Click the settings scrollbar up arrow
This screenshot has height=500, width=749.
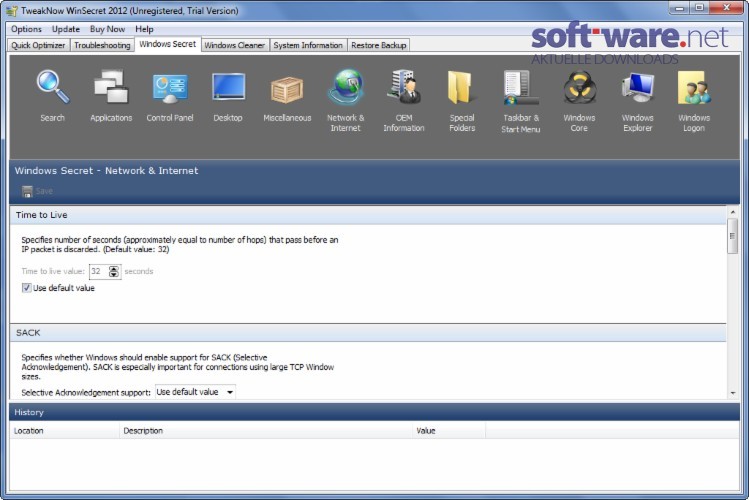[x=733, y=212]
